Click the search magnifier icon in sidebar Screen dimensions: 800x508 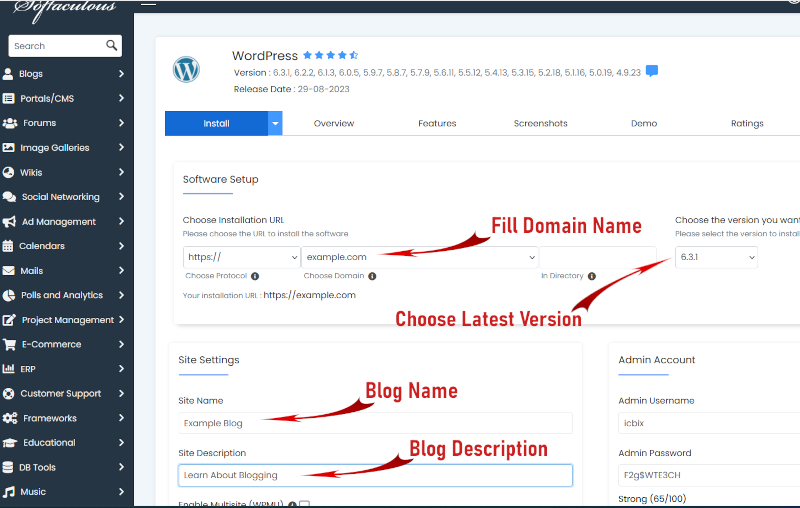point(111,46)
